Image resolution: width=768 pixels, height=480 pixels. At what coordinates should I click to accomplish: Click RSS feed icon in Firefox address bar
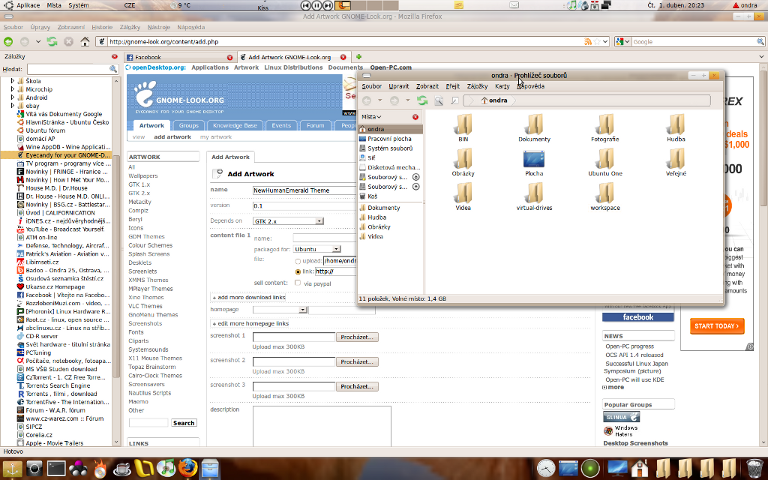coord(588,42)
